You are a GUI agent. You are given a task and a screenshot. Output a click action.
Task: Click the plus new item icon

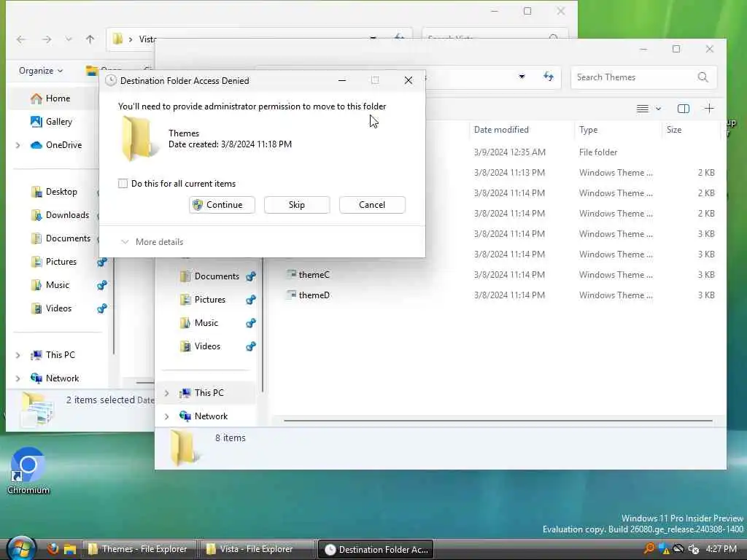click(x=709, y=109)
